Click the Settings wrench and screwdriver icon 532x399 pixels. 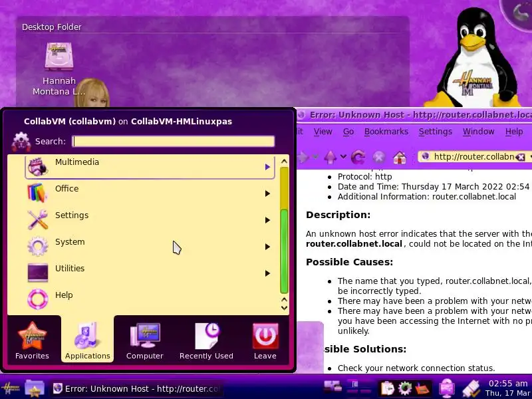(37, 219)
